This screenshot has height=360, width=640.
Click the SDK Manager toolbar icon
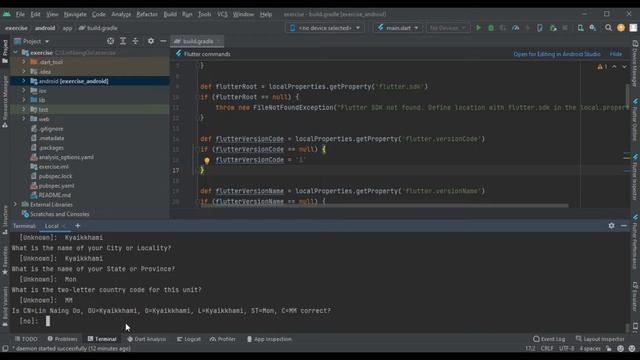pyautogui.click(x=593, y=28)
